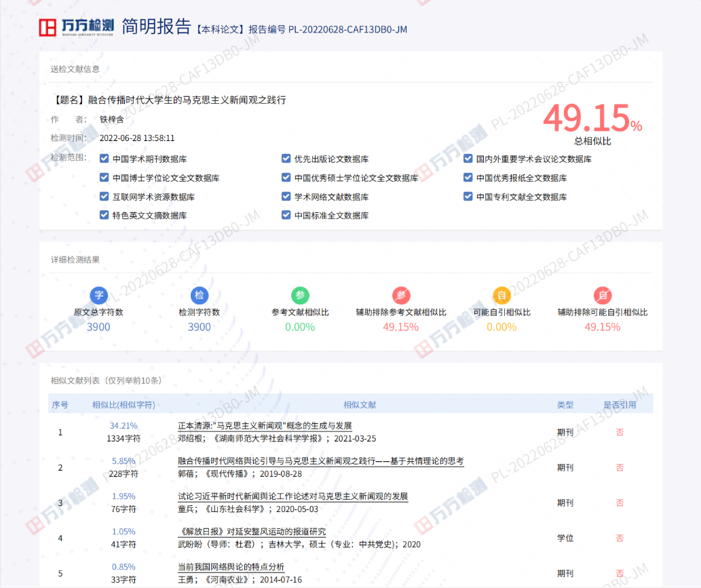
Task: Click 1334字符 in row 1
Action: click(124, 439)
